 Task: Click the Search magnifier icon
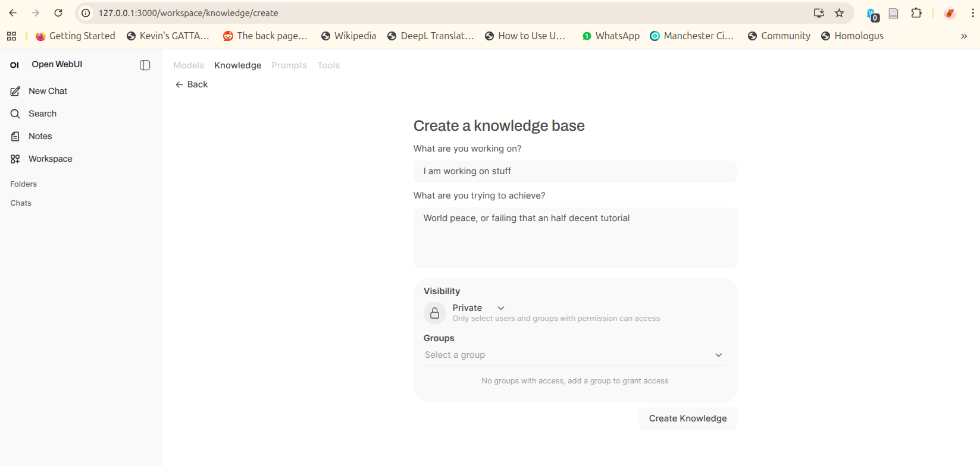(x=15, y=114)
